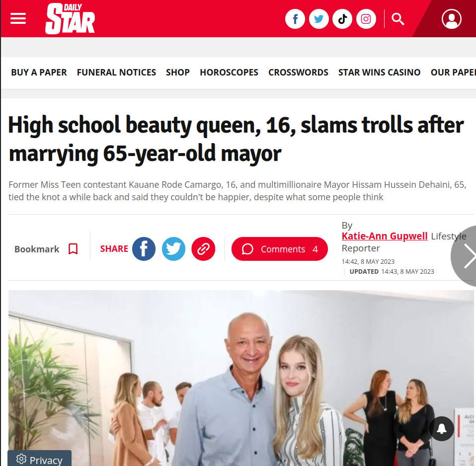
Task: Share article on Twitter
Action: [173, 249]
